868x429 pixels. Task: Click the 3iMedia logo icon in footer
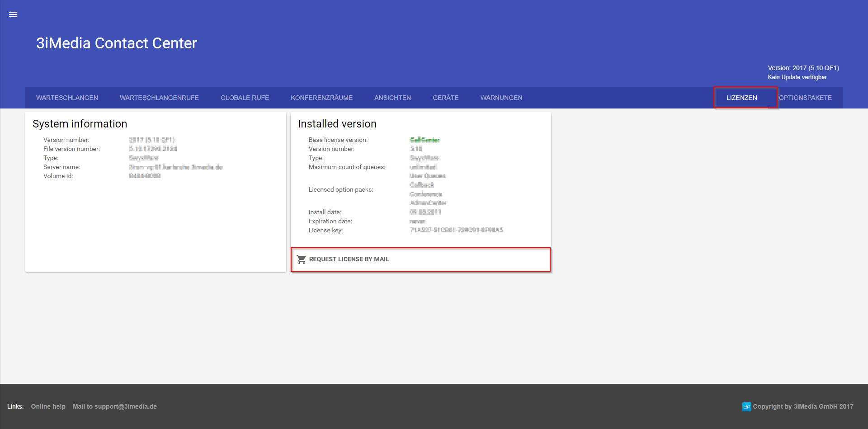point(746,406)
